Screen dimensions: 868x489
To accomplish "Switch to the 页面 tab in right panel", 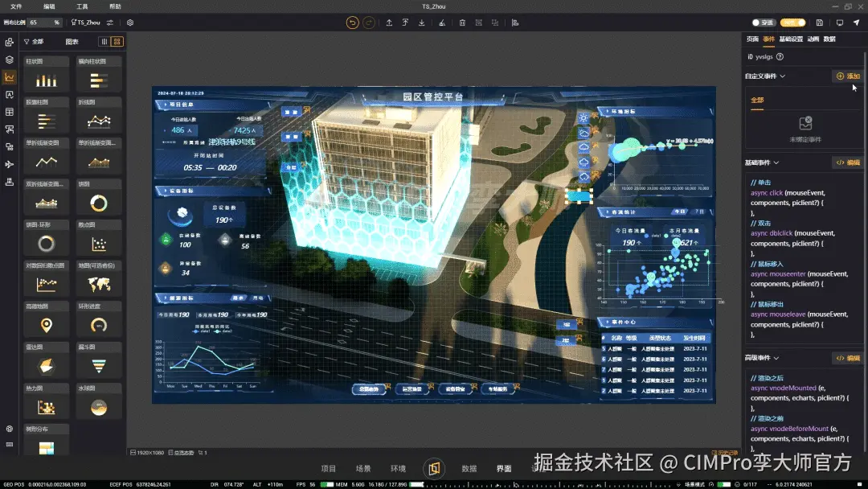I will [x=752, y=39].
